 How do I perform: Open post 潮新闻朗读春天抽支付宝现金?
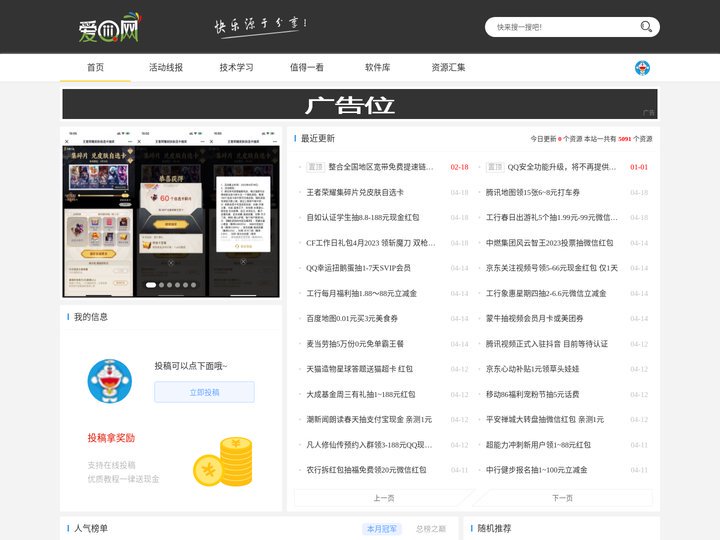pyautogui.click(x=369, y=420)
